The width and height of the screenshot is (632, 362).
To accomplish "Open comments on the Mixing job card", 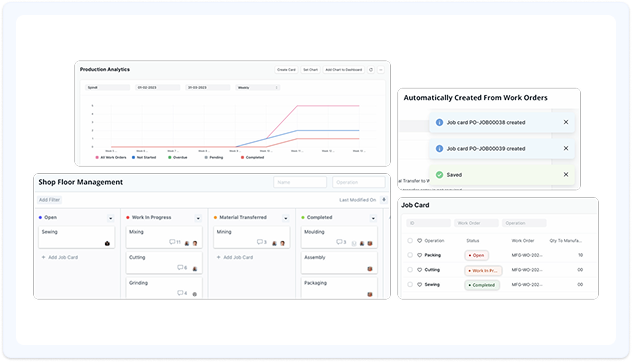I will 175,242.
